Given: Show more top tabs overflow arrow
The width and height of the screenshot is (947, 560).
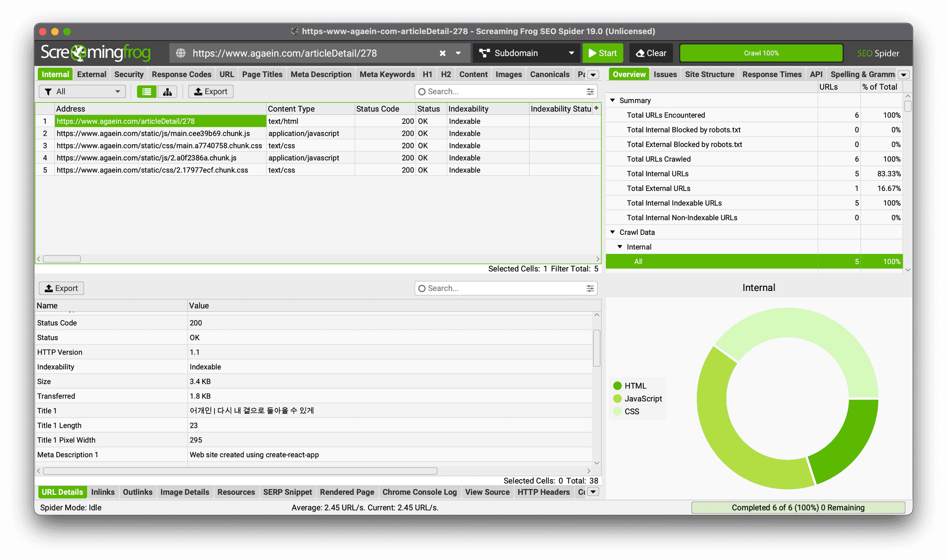Looking at the screenshot, I should pyautogui.click(x=593, y=75).
